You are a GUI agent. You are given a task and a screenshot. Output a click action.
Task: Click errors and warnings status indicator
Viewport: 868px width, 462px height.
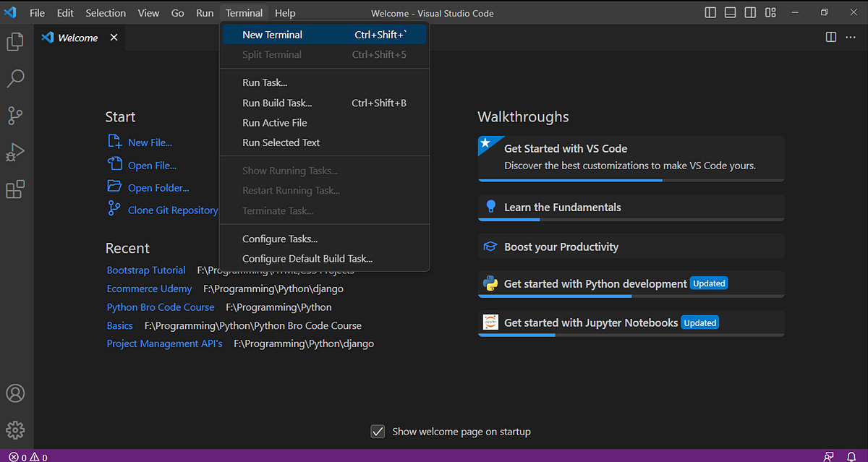[28, 457]
